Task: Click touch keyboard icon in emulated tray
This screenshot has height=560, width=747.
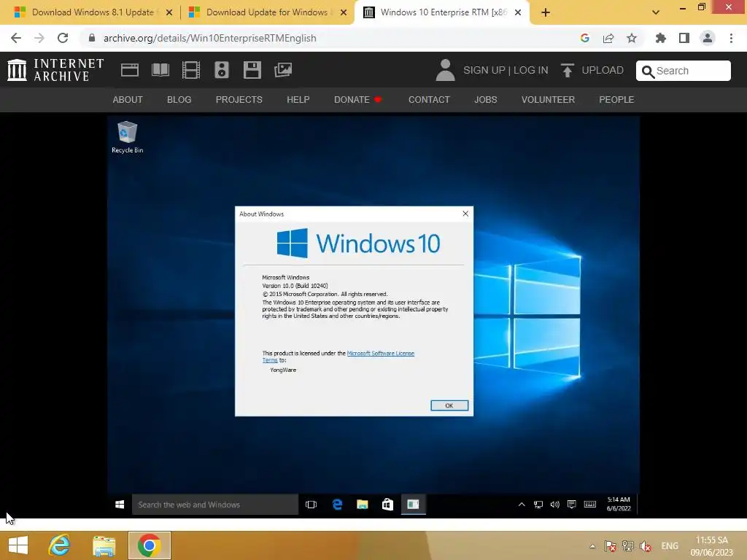Action: pyautogui.click(x=589, y=505)
